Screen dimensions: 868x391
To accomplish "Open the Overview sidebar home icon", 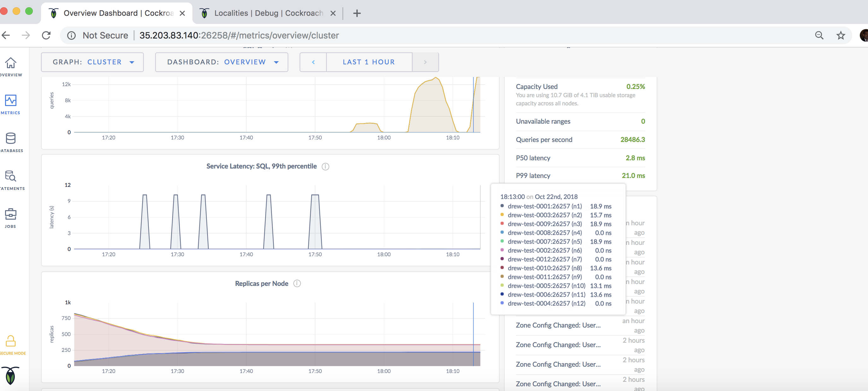I will [x=11, y=63].
